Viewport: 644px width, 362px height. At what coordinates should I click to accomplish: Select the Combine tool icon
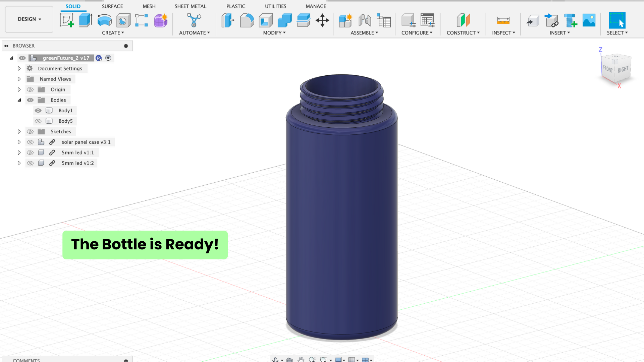(x=284, y=20)
